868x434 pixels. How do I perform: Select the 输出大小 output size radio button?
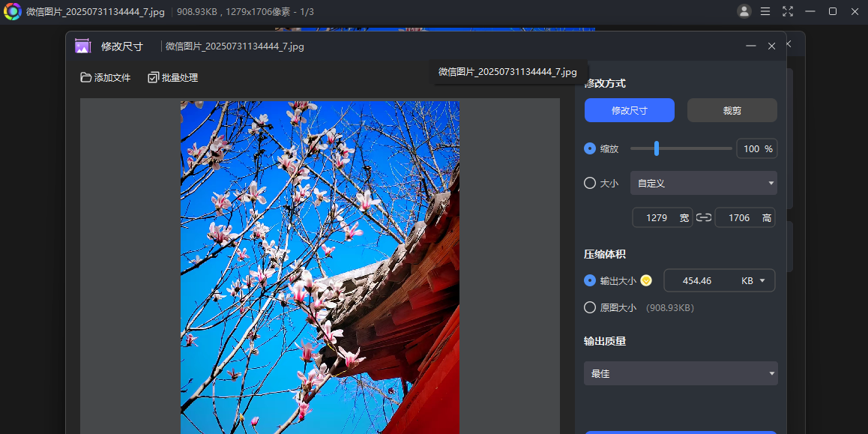pyautogui.click(x=590, y=280)
